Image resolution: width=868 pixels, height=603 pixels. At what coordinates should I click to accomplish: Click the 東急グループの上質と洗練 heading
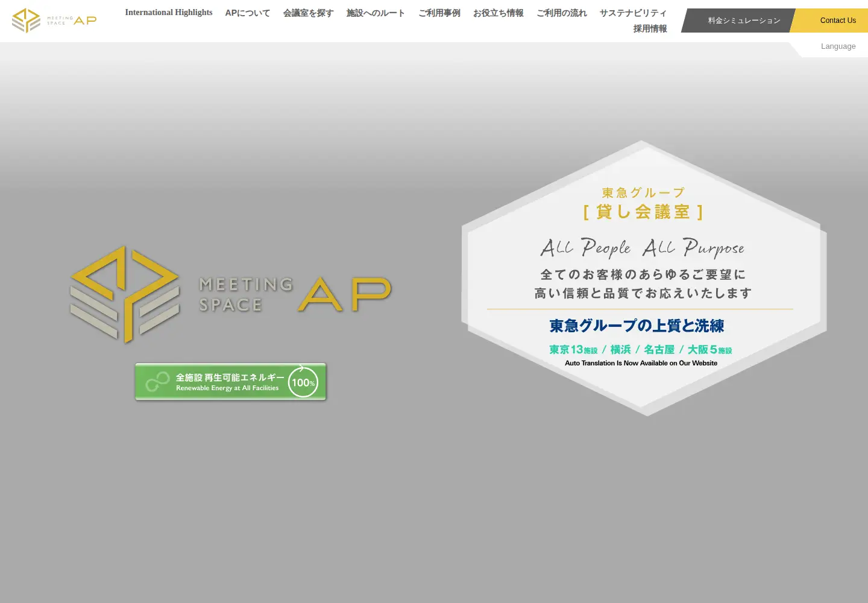(x=637, y=326)
